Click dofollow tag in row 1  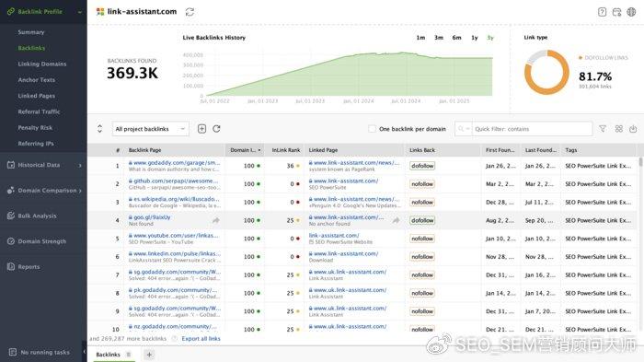[x=422, y=166]
